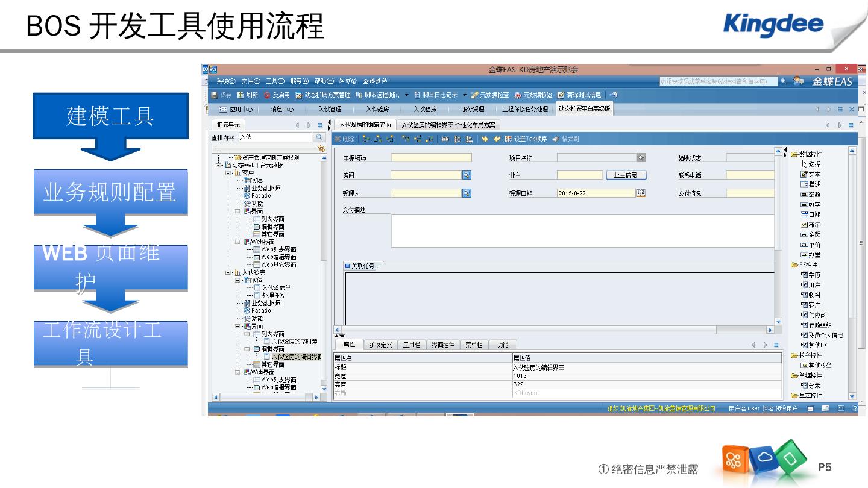Click the 业主信息 button
The height and width of the screenshot is (488, 868).
click(626, 175)
